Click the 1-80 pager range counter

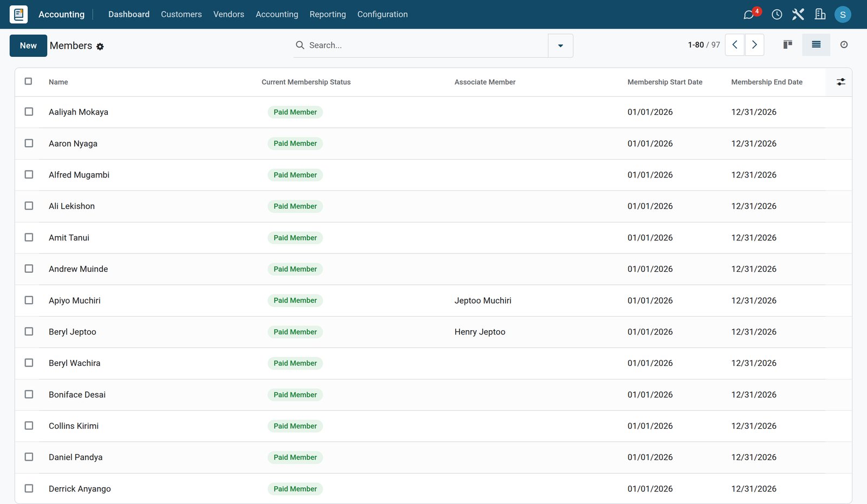[x=696, y=45]
